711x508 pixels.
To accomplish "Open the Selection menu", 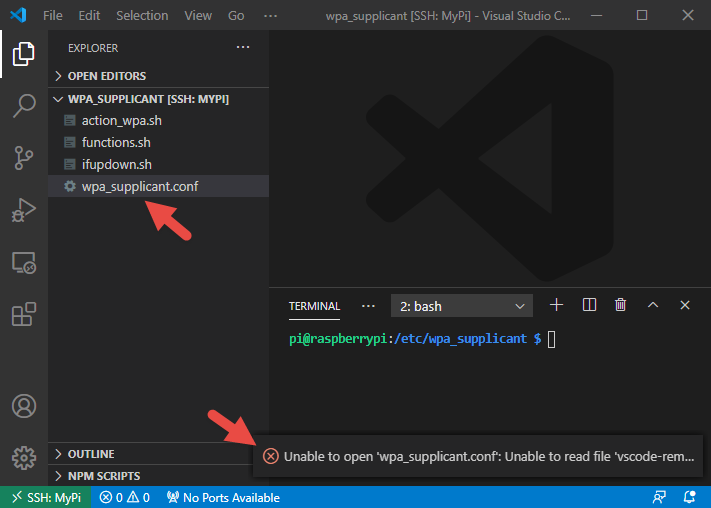I will [x=142, y=15].
